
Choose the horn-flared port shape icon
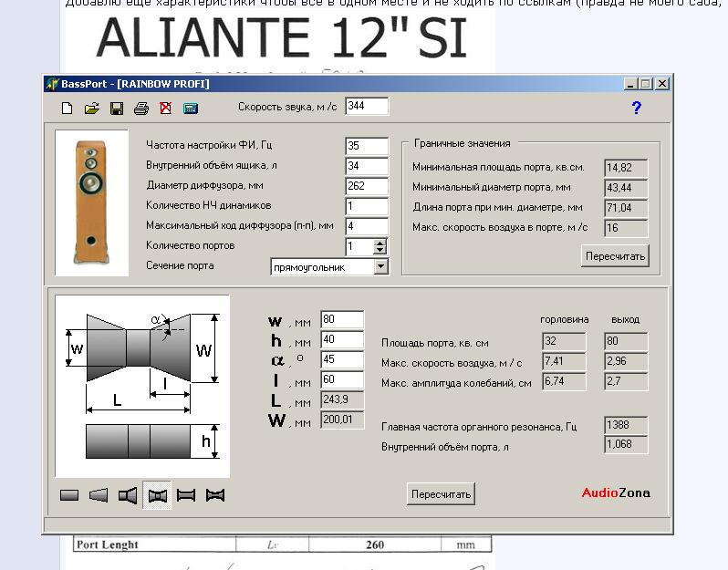click(129, 495)
